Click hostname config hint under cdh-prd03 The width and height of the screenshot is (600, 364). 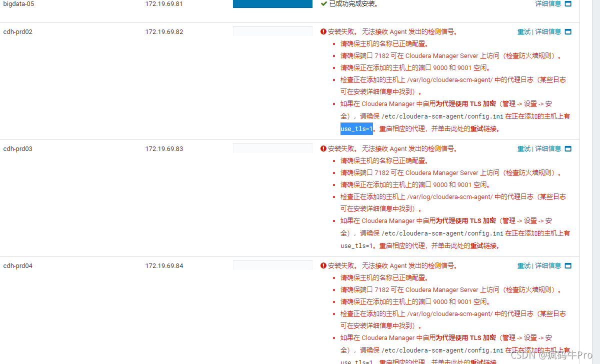(384, 160)
